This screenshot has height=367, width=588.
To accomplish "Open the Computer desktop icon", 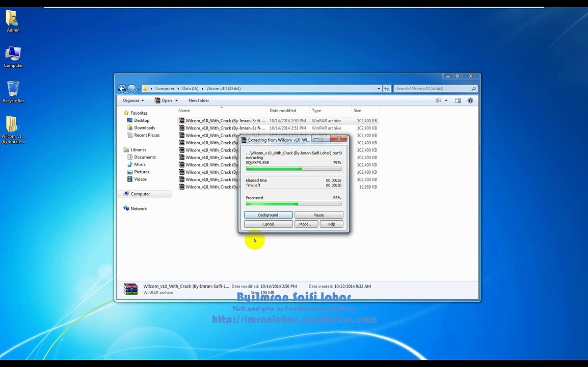I will tap(13, 57).
